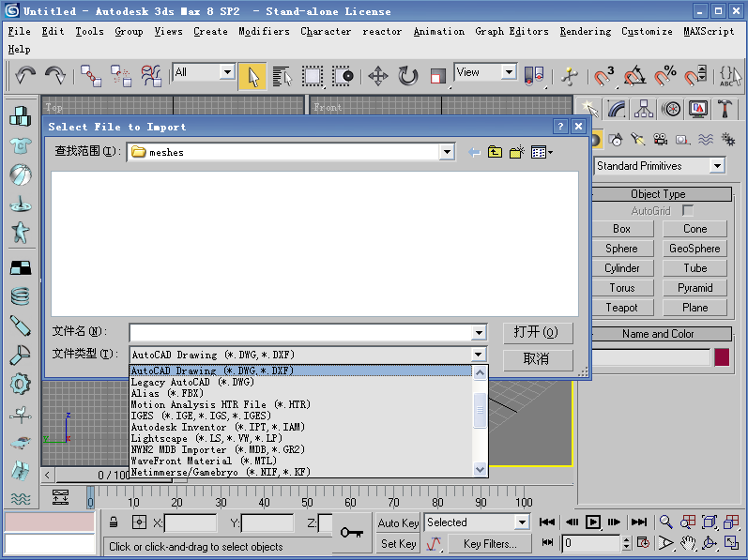Open the Create command panel tab
748x560 pixels.
pos(589,109)
